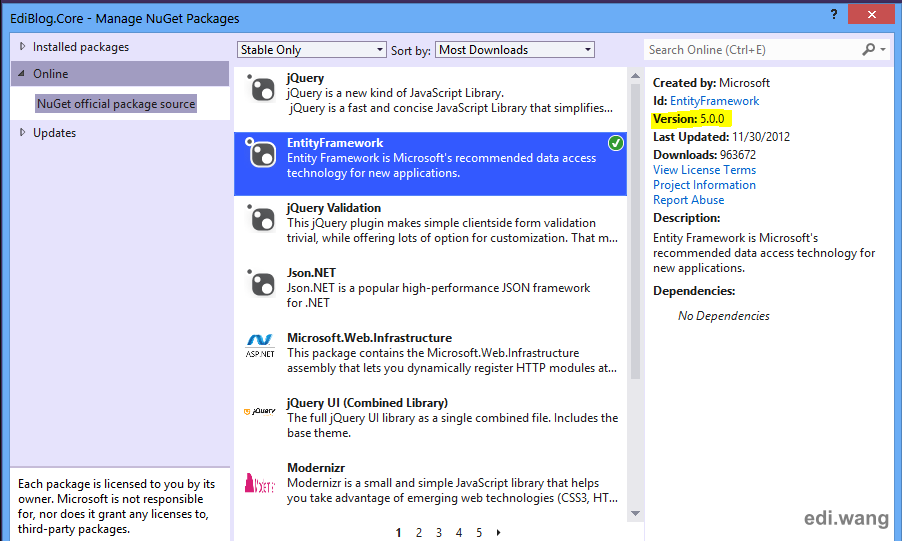This screenshot has width=902, height=541.
Task: Go to page 5 of results
Action: click(479, 533)
